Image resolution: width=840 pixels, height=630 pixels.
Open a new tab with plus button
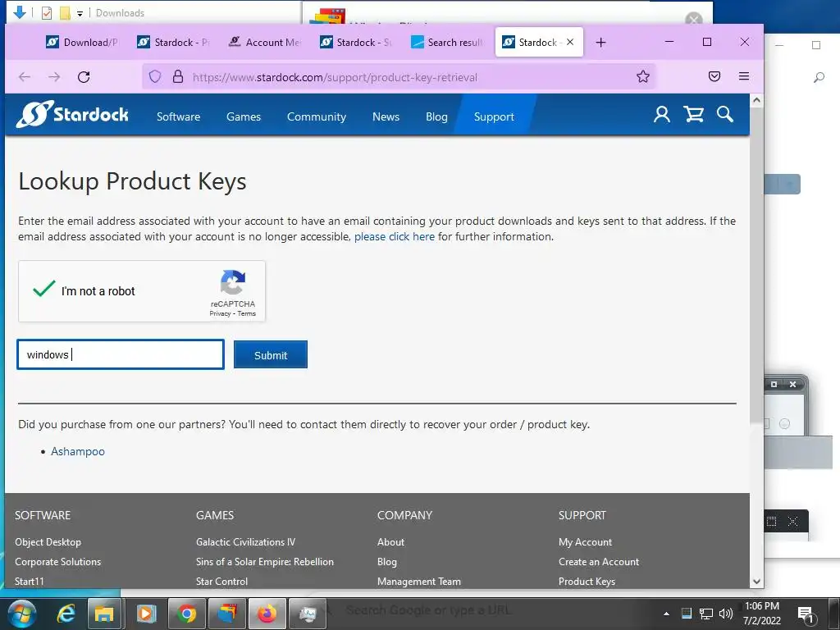600,43
